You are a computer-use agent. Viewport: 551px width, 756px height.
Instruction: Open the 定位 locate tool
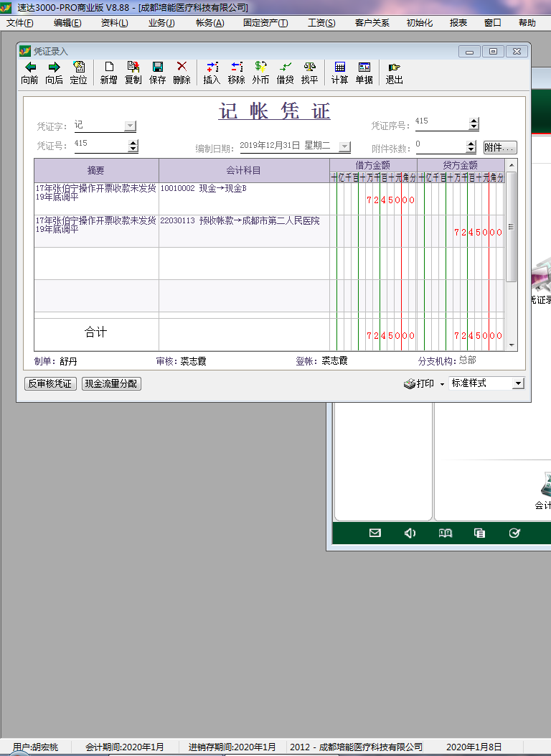click(x=78, y=73)
